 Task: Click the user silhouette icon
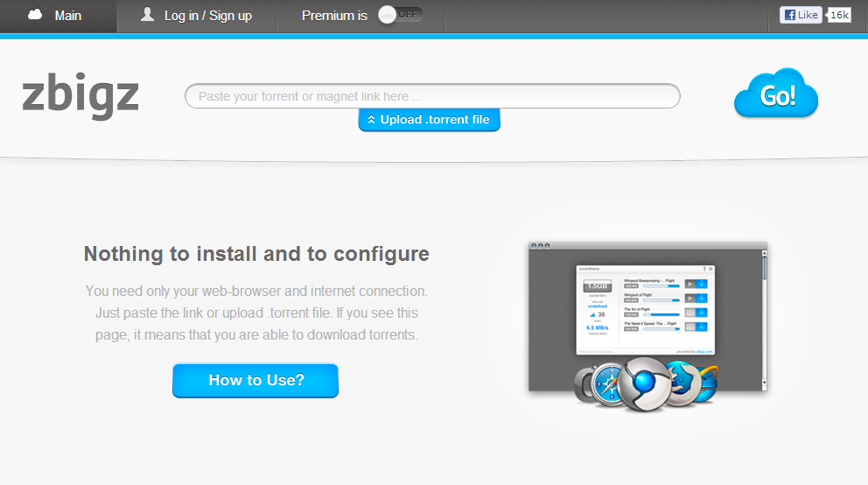pyautogui.click(x=147, y=14)
